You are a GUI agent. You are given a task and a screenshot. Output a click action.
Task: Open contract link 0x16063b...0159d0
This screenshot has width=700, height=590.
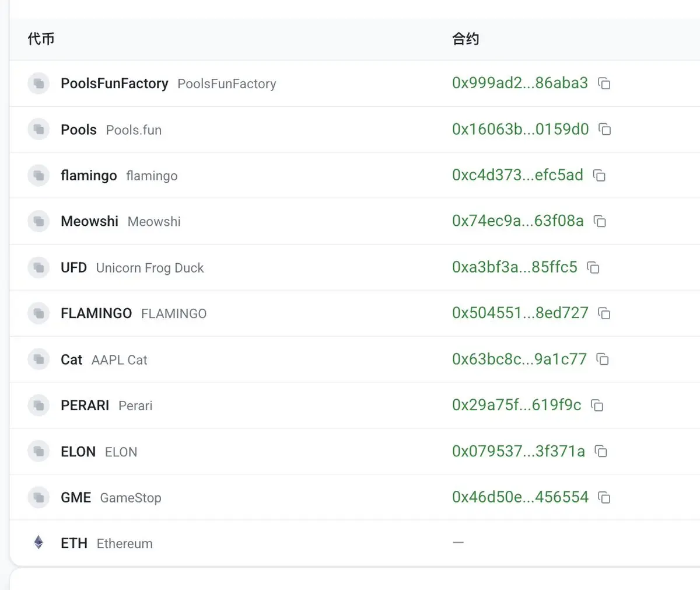[520, 129]
